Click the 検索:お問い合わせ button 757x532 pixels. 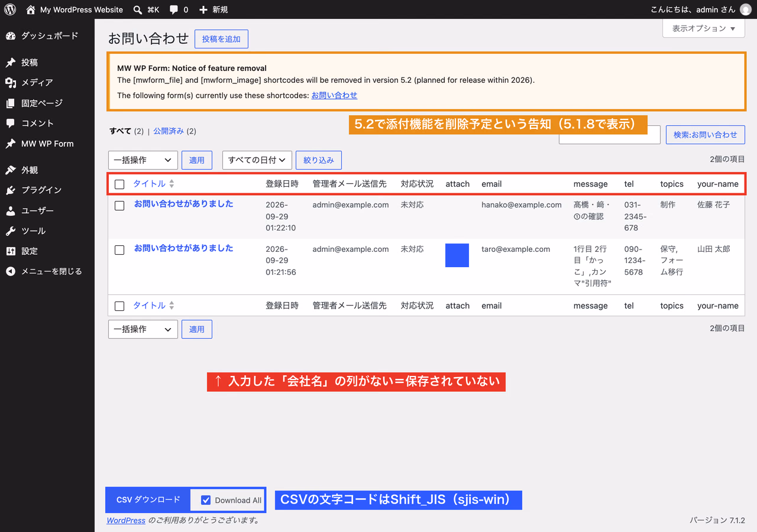coord(706,135)
